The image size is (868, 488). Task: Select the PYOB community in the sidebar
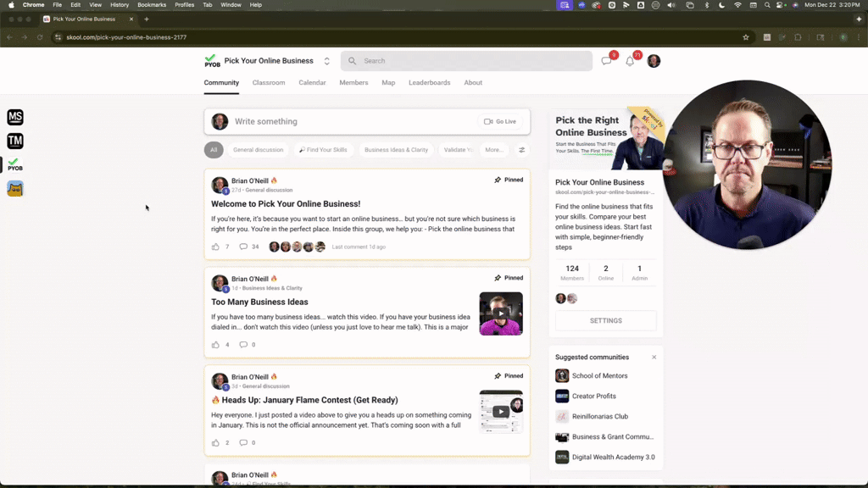point(15,166)
